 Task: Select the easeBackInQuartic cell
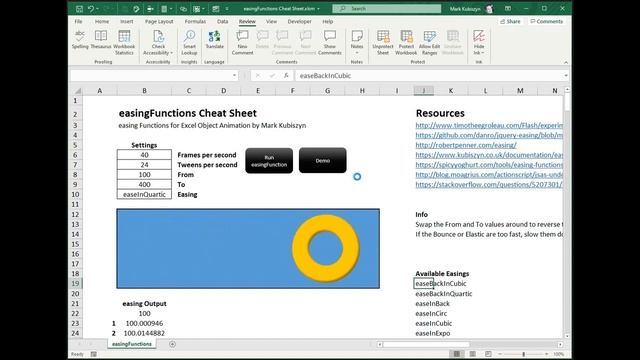(x=444, y=294)
